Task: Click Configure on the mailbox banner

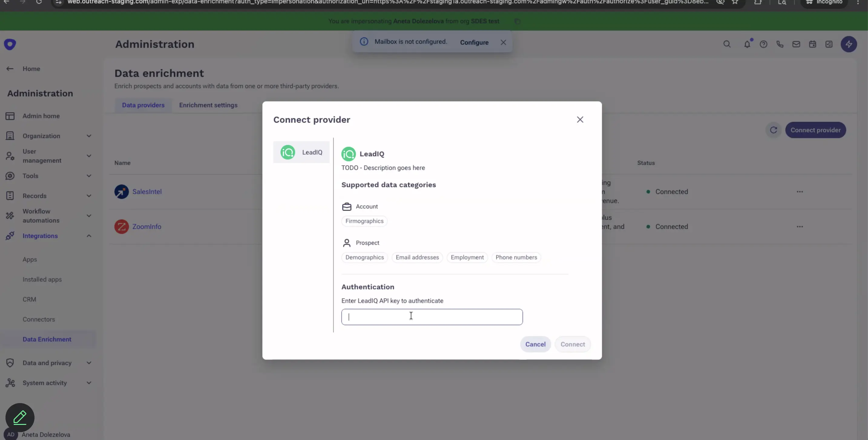Action: (474, 42)
